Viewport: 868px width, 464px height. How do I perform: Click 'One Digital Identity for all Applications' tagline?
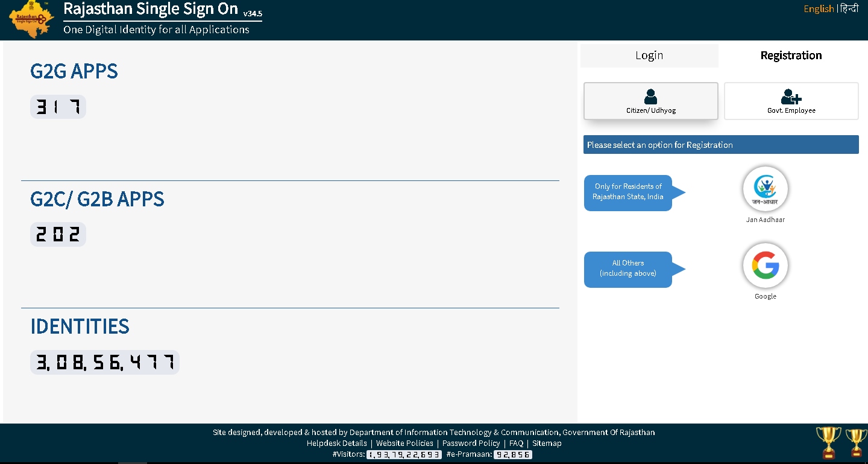tap(156, 30)
